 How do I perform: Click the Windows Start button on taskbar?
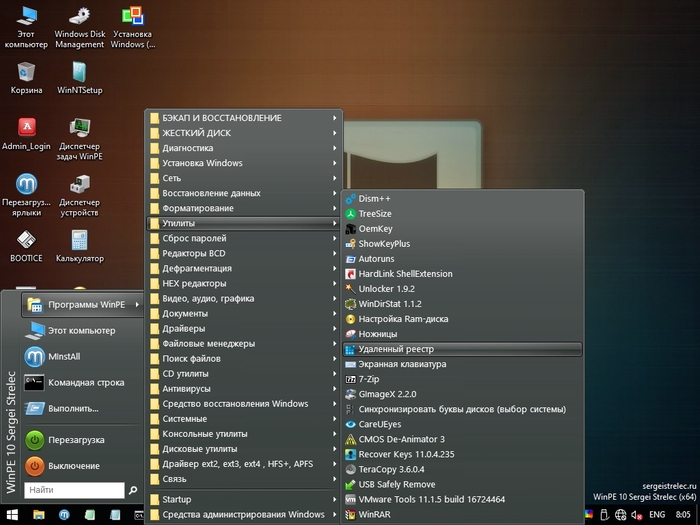(12, 515)
